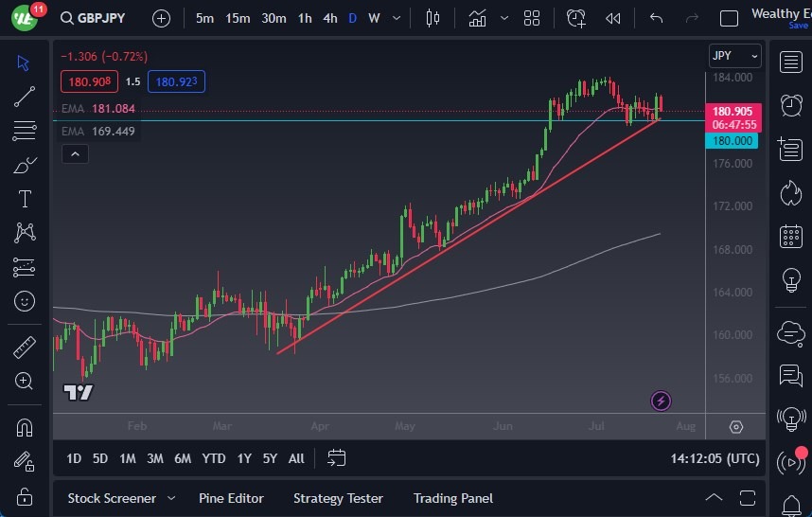Switch to the Strategy Tester tab
This screenshot has height=517, width=812.
point(338,498)
